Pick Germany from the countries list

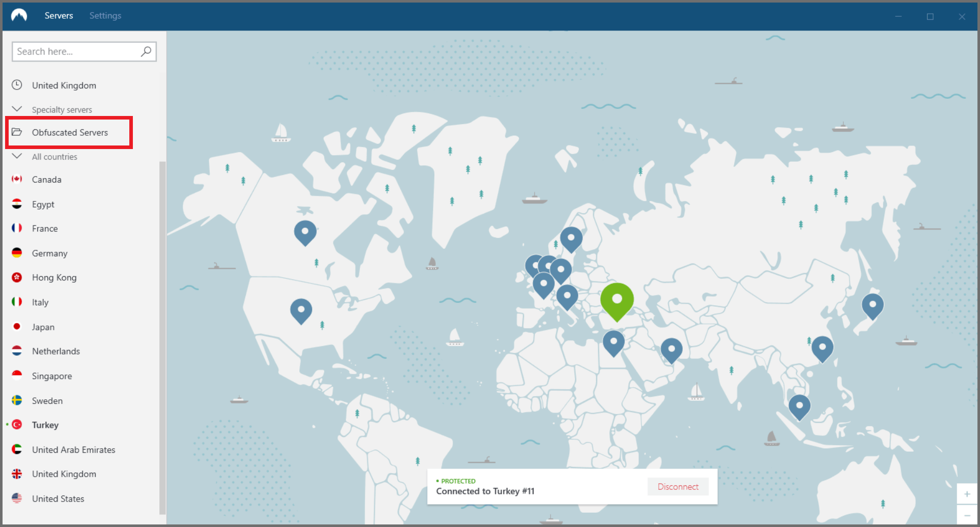point(49,253)
